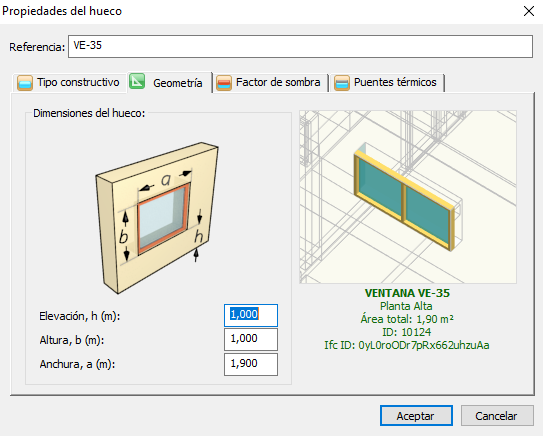Click the 3D window preview thumbnail
This screenshot has height=436, width=543.
tap(408, 197)
